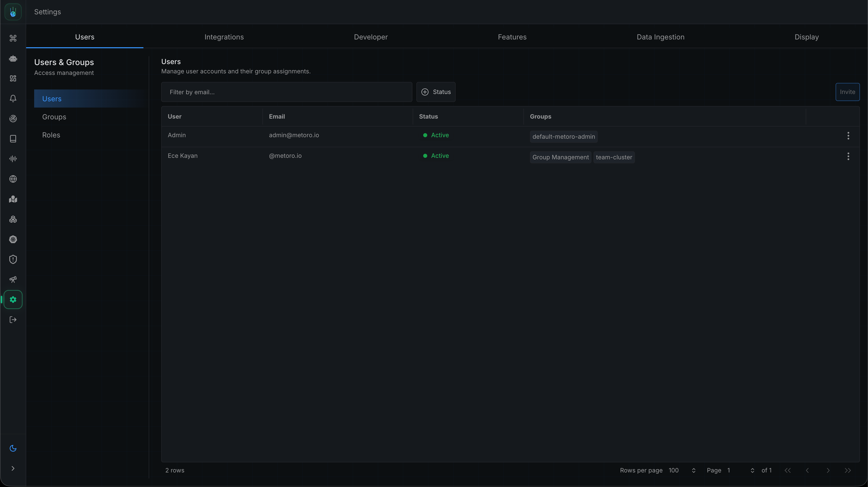This screenshot has width=868, height=487.
Task: Switch to the Display tab
Action: click(806, 37)
